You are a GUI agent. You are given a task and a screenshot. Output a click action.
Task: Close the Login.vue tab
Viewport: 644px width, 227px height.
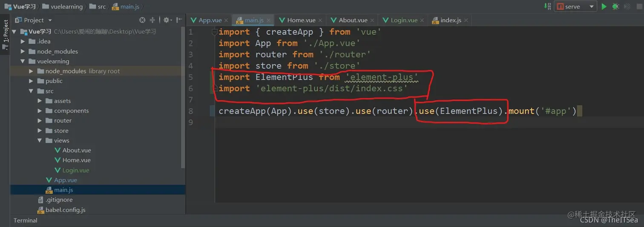tap(422, 20)
